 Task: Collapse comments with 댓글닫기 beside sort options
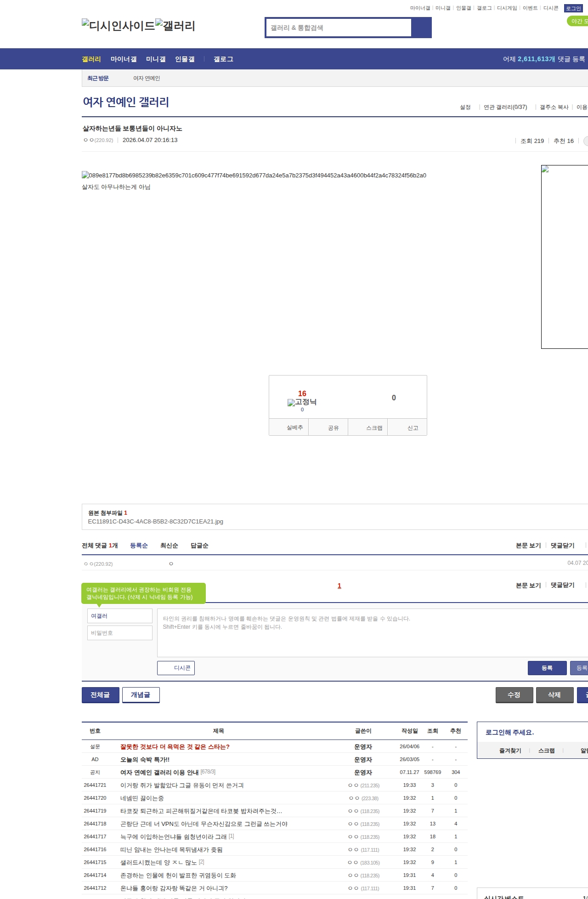[x=563, y=546]
